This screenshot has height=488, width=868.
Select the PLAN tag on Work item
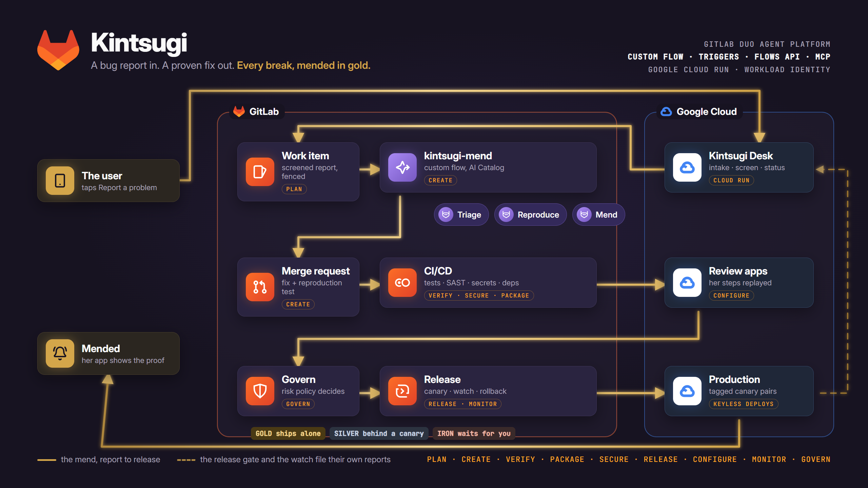[x=294, y=189]
